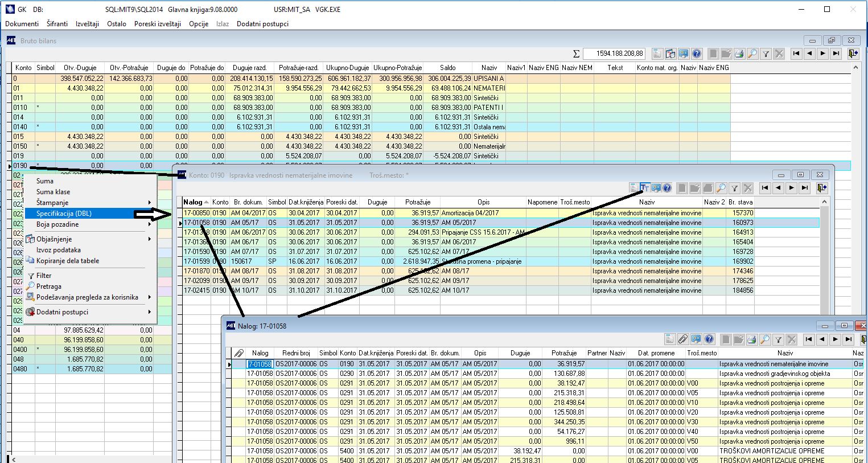Open the Dokumenti menu

[x=22, y=24]
